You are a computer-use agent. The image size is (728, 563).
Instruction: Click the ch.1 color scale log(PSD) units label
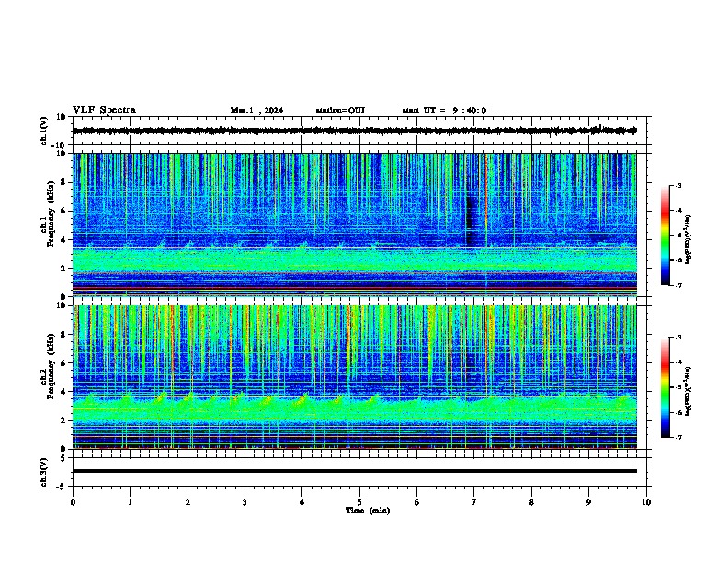click(688, 240)
